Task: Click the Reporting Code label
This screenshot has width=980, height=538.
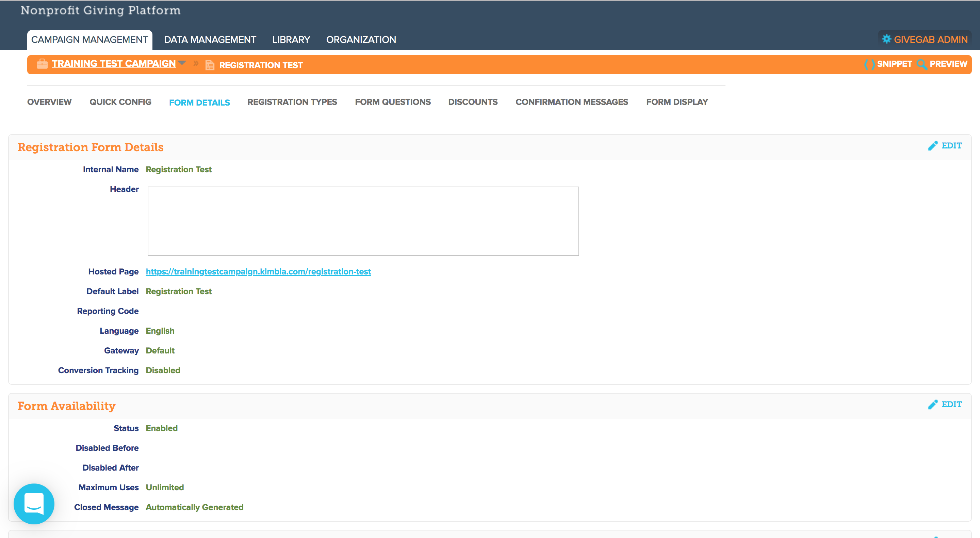Action: pyautogui.click(x=108, y=311)
